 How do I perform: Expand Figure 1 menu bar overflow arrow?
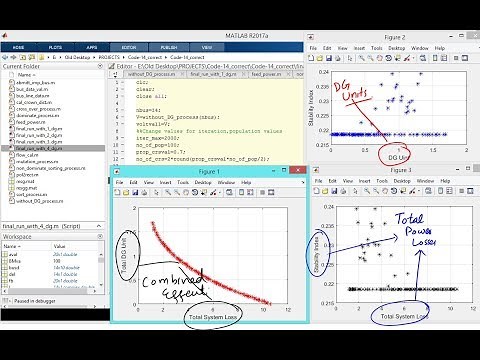(x=303, y=182)
